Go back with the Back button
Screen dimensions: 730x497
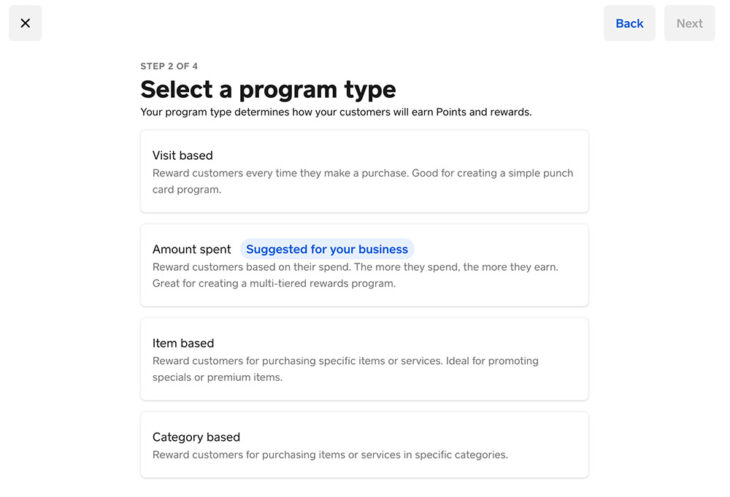pos(629,23)
